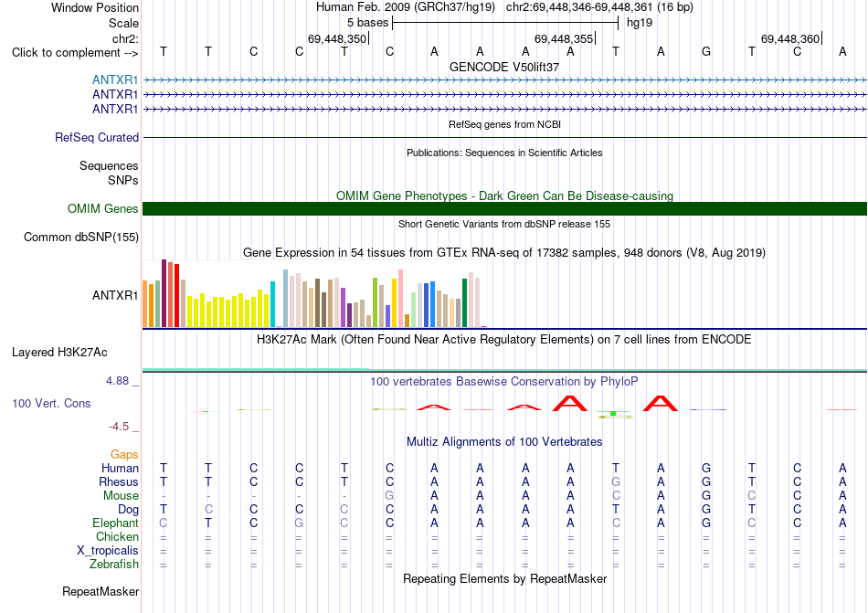
Task: Click the Scale row label
Action: [123, 23]
